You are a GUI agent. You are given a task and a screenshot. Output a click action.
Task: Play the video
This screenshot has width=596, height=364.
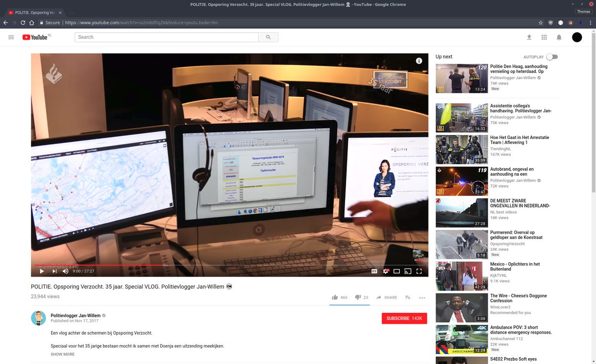tap(42, 271)
